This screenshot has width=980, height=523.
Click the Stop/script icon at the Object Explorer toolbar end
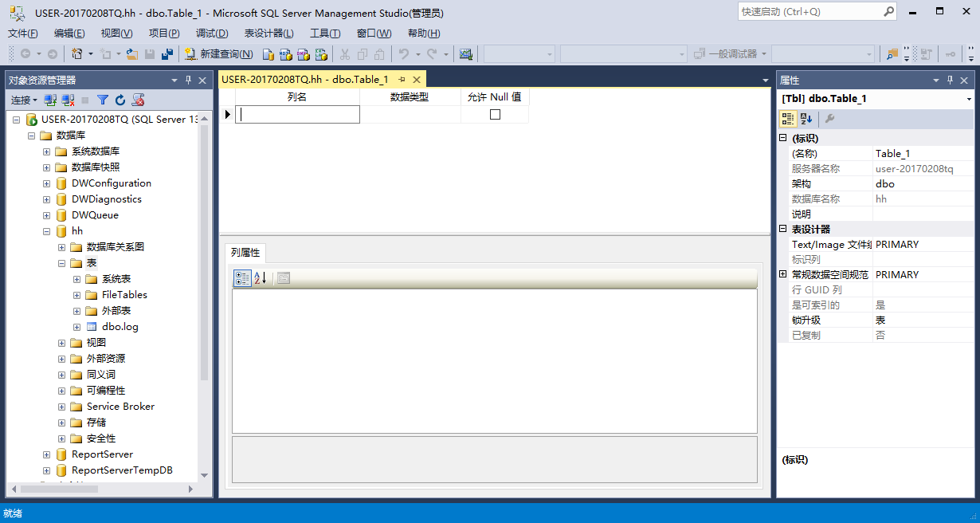[x=138, y=100]
